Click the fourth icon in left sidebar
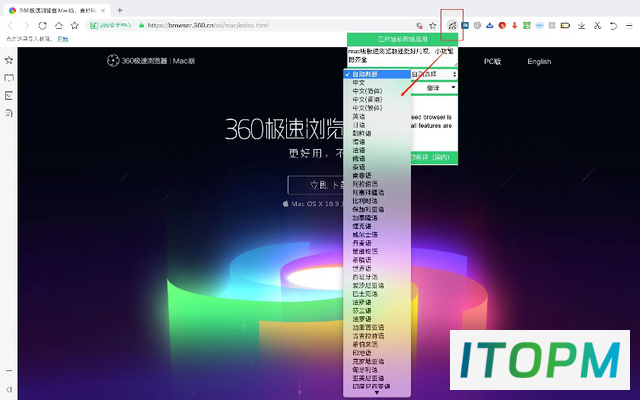640x400 pixels. [9, 113]
